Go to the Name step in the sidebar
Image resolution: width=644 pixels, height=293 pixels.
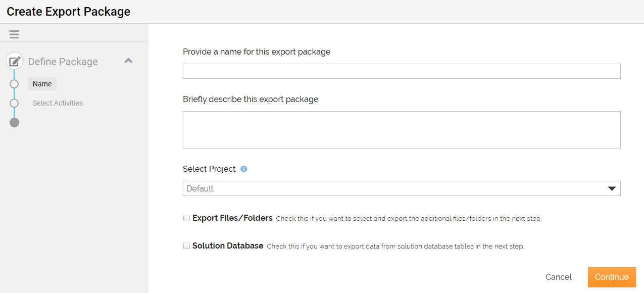tap(42, 84)
